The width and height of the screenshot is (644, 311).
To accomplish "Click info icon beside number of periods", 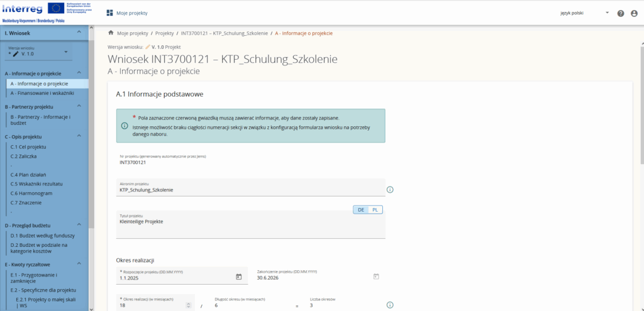I will tap(389, 305).
